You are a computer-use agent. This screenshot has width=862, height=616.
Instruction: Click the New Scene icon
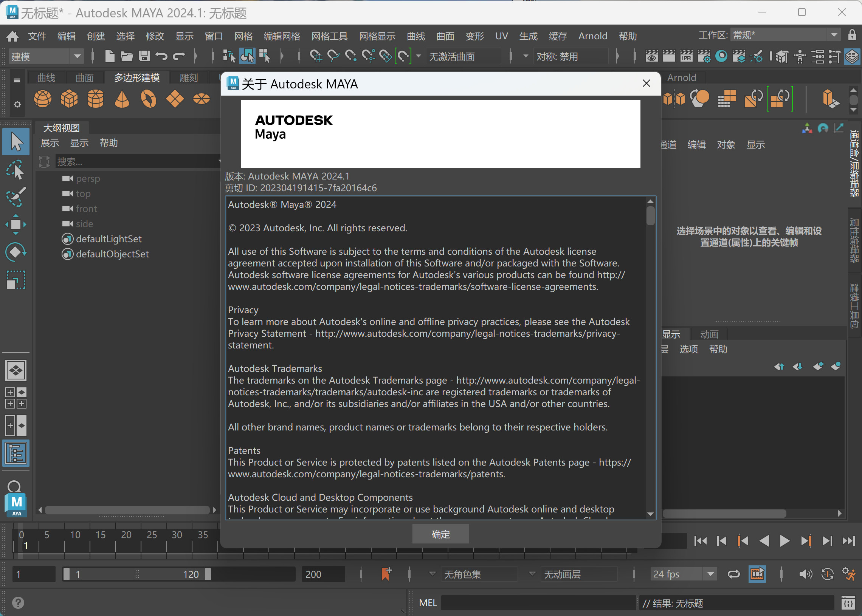110,57
